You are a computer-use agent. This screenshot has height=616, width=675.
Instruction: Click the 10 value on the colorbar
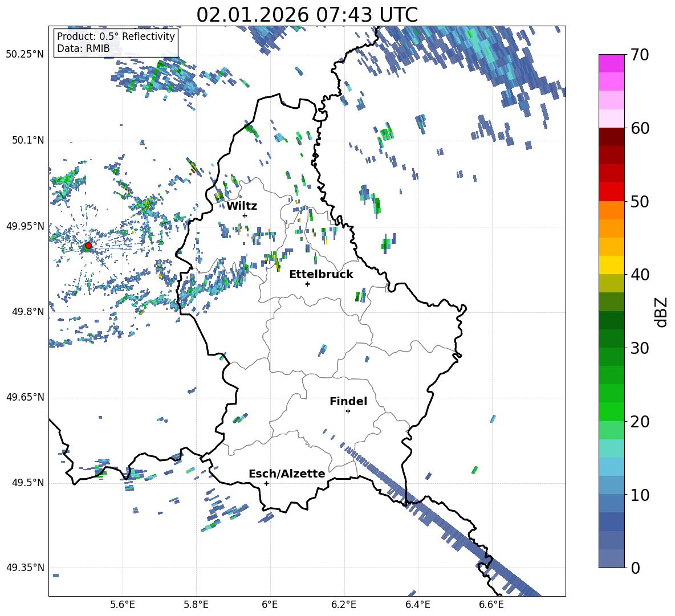(x=640, y=495)
